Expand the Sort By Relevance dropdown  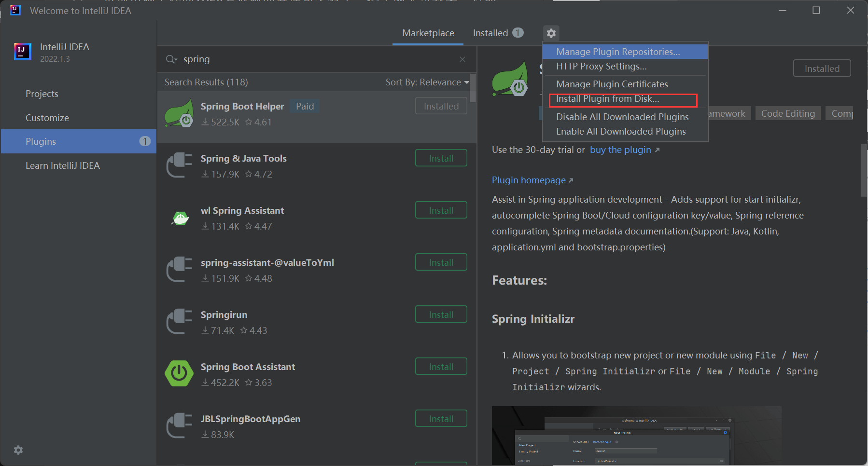(x=427, y=82)
